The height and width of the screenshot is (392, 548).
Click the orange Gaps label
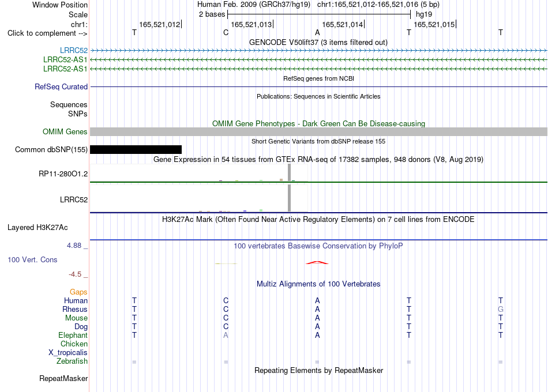click(x=78, y=292)
